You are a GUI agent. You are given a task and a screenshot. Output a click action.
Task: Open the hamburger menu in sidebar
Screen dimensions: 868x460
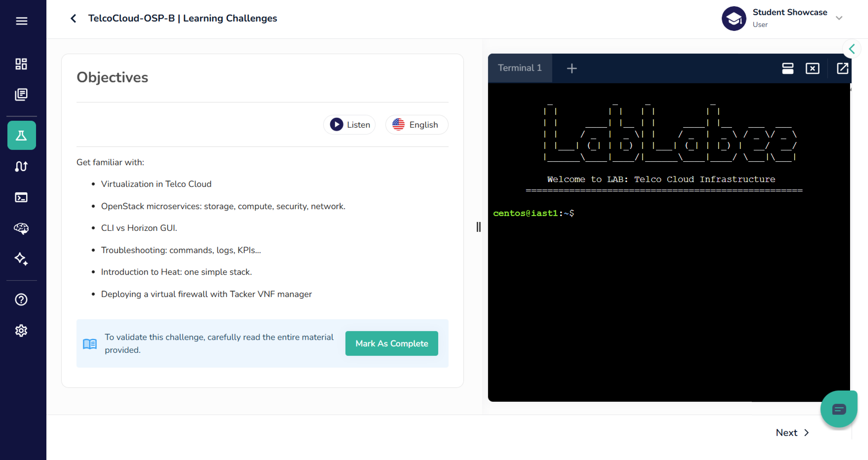tap(22, 21)
